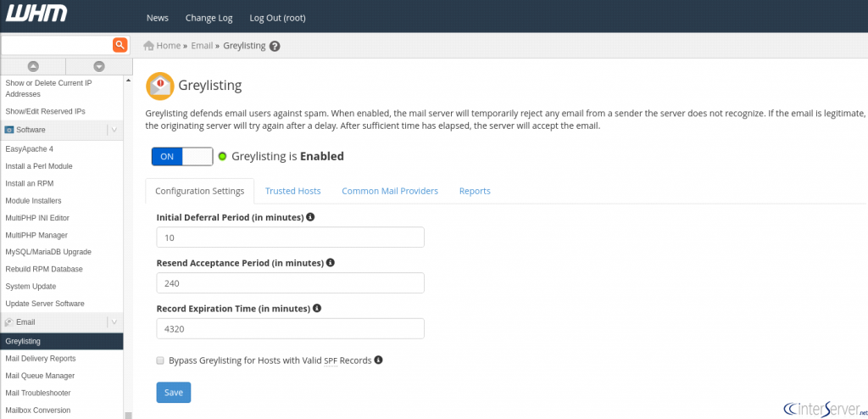Image resolution: width=868 pixels, height=419 pixels.
Task: Open Show or Delete Current IP Addresses
Action: click(x=48, y=89)
